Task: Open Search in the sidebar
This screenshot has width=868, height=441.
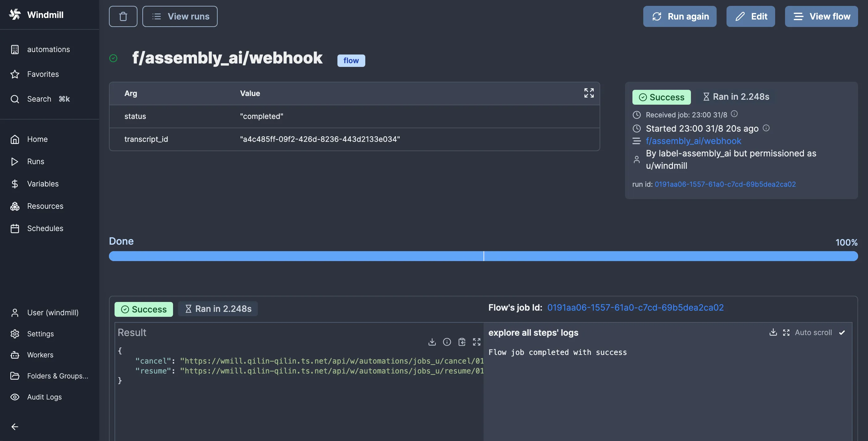Action: 39,99
